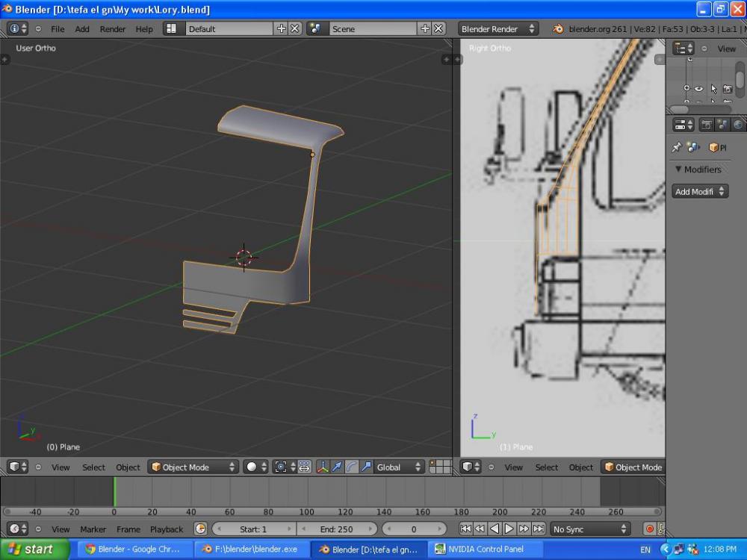Click the pin icon in properties panel
This screenshot has height=560, width=747.
677,148
